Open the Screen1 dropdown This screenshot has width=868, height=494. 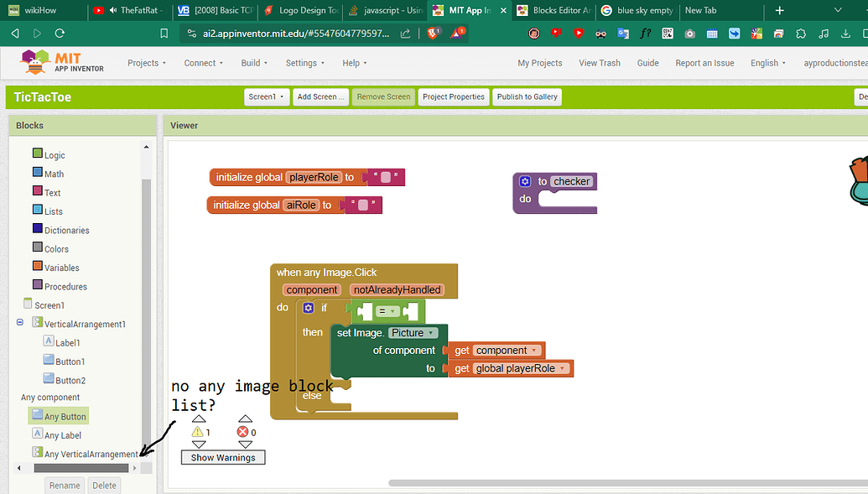pyautogui.click(x=267, y=97)
